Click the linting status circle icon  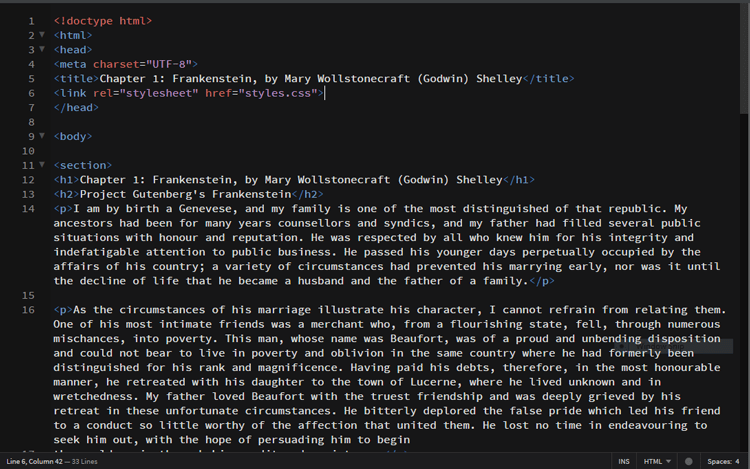click(688, 461)
